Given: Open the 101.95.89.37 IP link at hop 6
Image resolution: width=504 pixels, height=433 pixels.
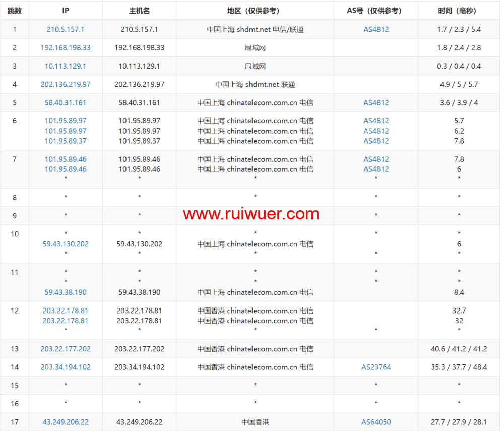Looking at the screenshot, I should coord(66,141).
